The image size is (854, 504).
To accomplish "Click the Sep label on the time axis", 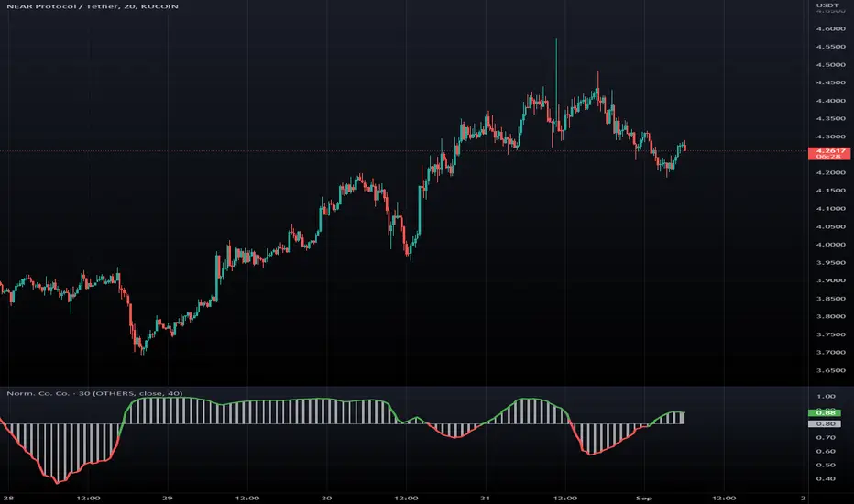I will pyautogui.click(x=644, y=498).
